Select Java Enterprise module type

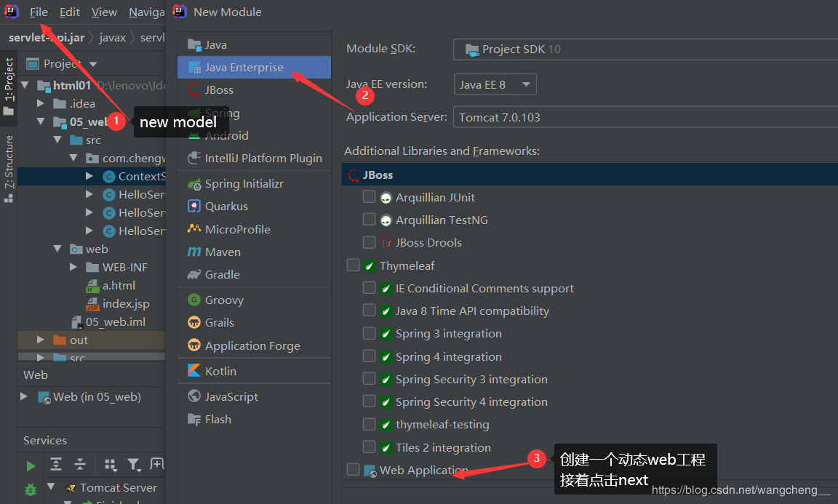point(254,68)
